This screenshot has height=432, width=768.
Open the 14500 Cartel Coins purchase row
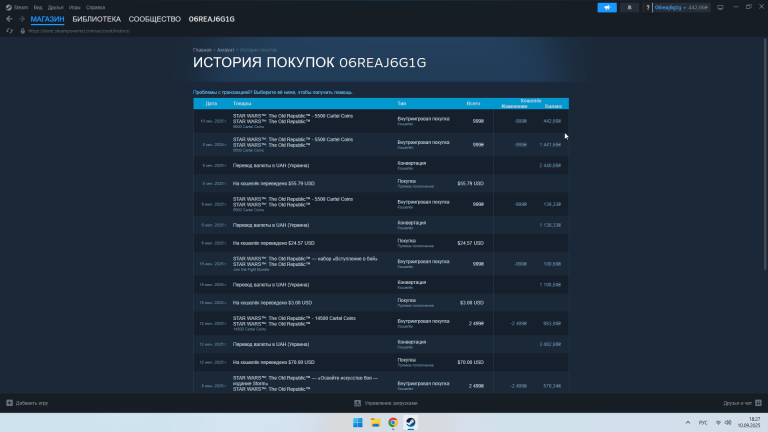point(381,324)
